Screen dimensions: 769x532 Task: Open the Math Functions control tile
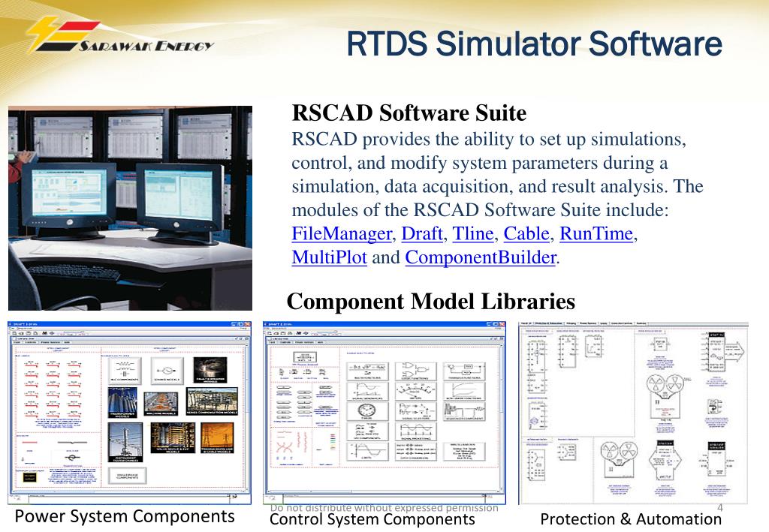366,371
